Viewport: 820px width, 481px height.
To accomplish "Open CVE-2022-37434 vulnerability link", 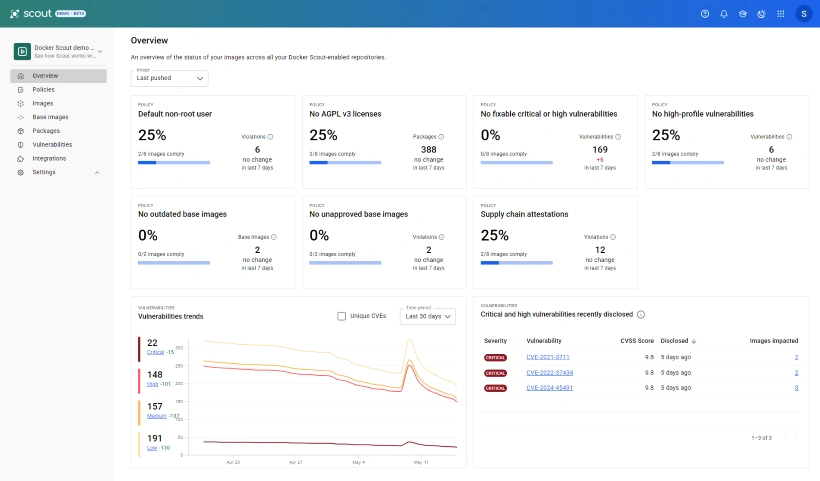I will (550, 373).
